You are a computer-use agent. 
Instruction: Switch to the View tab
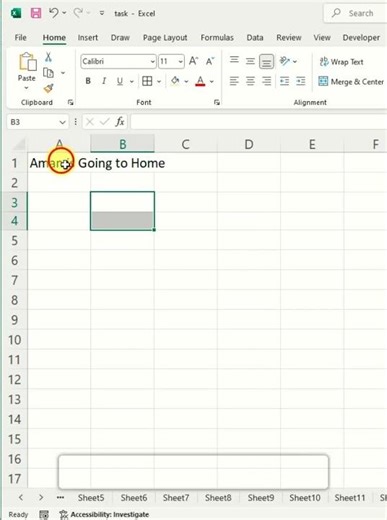(322, 37)
